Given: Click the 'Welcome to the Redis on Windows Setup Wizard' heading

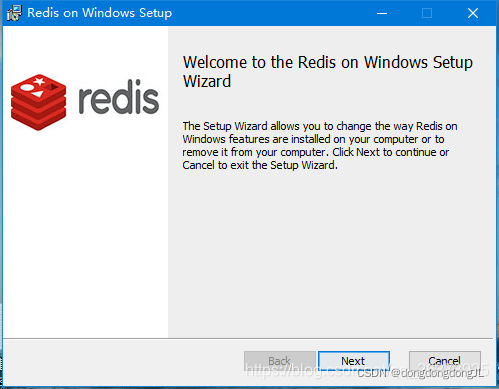Looking at the screenshot, I should pyautogui.click(x=328, y=72).
